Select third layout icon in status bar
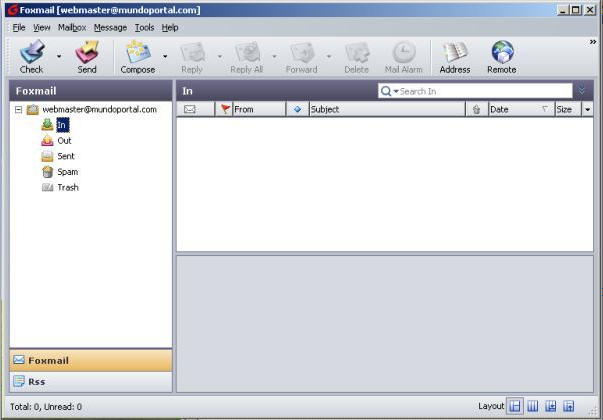Image resolution: width=603 pixels, height=420 pixels. 550,406
